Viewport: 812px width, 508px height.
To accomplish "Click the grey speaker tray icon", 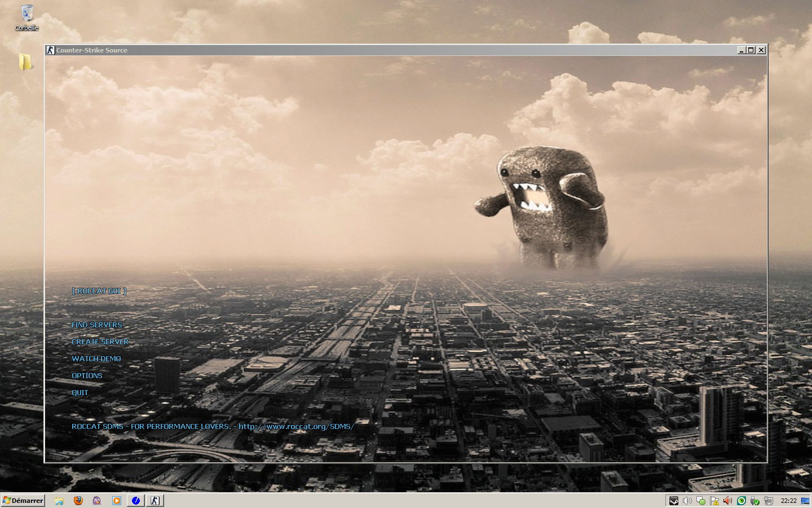I will coord(687,501).
